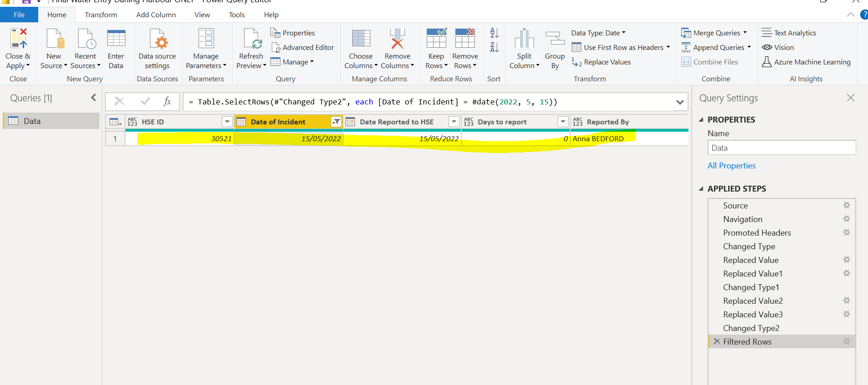Sort descending with the Z-A icon

point(494,47)
